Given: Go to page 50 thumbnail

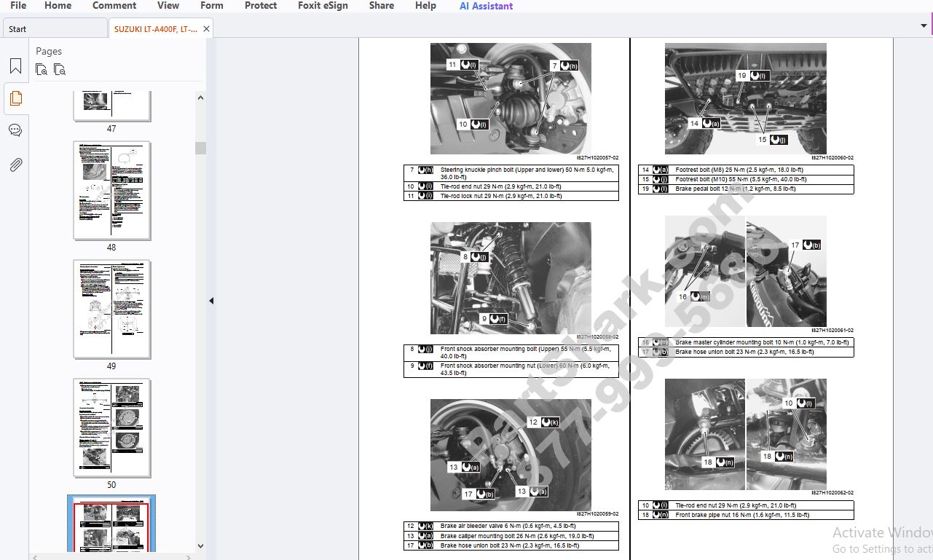Looking at the screenshot, I should tap(111, 428).
